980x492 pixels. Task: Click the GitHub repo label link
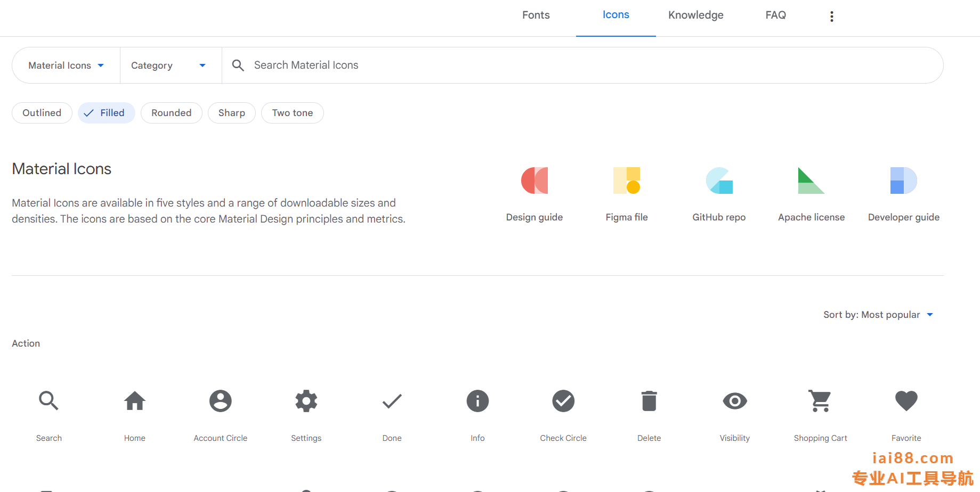point(719,217)
